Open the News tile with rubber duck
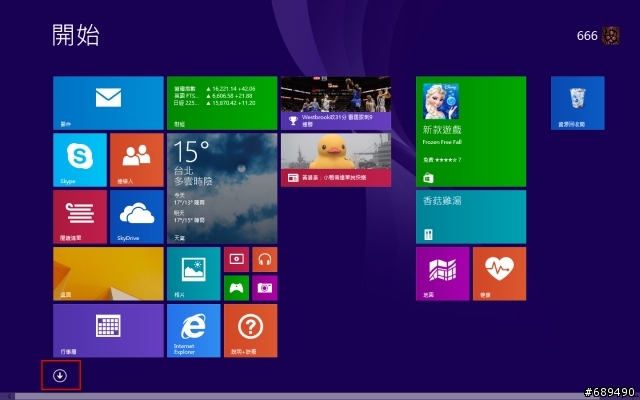 point(336,160)
